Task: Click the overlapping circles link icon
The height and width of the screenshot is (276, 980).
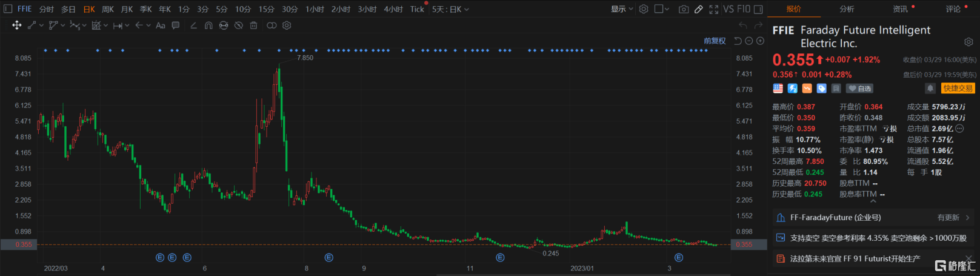Action: (x=272, y=25)
